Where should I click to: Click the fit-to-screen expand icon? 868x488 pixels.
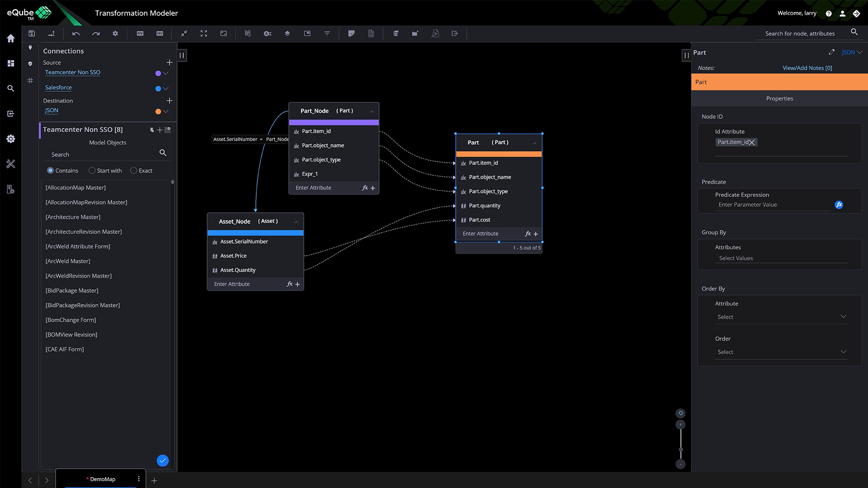point(204,33)
